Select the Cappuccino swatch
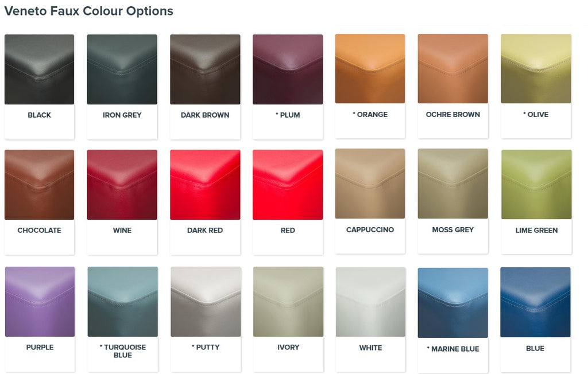The height and width of the screenshot is (374, 588). (370, 184)
